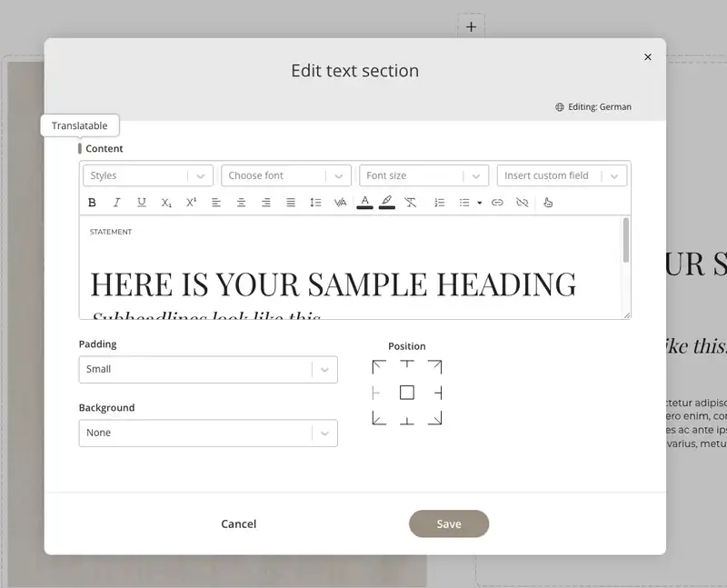Set position to middle right
Image resolution: width=727 pixels, height=588 pixels.
point(438,394)
